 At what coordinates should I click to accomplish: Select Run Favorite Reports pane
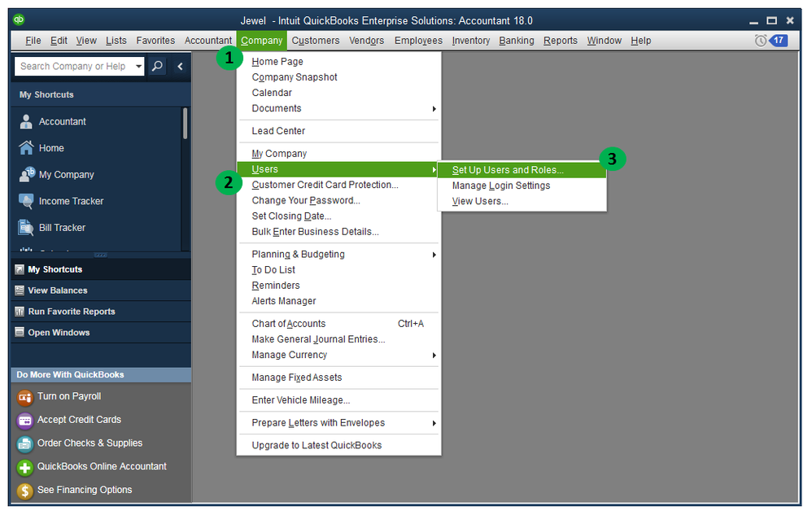coord(101,312)
